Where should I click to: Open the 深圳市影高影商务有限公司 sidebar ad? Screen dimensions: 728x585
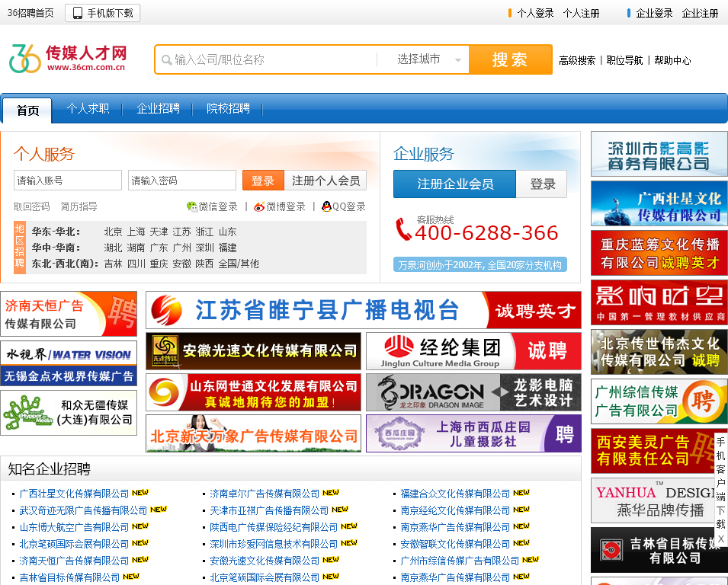point(659,154)
